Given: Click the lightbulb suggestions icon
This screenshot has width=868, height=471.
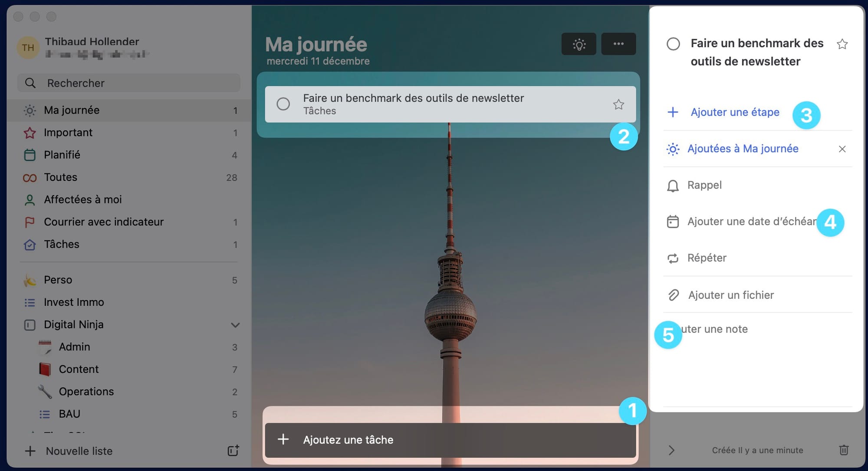Looking at the screenshot, I should pos(579,44).
